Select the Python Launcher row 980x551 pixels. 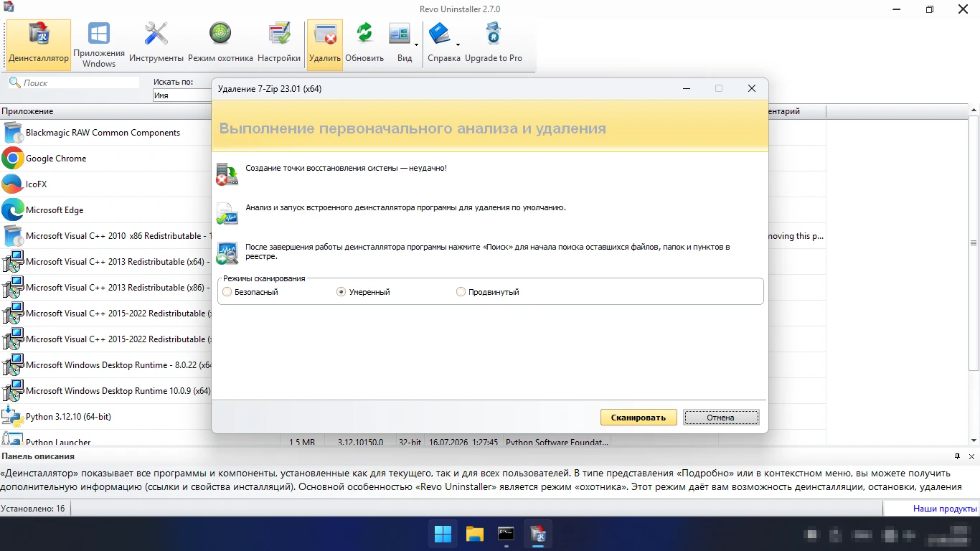[x=413, y=438]
